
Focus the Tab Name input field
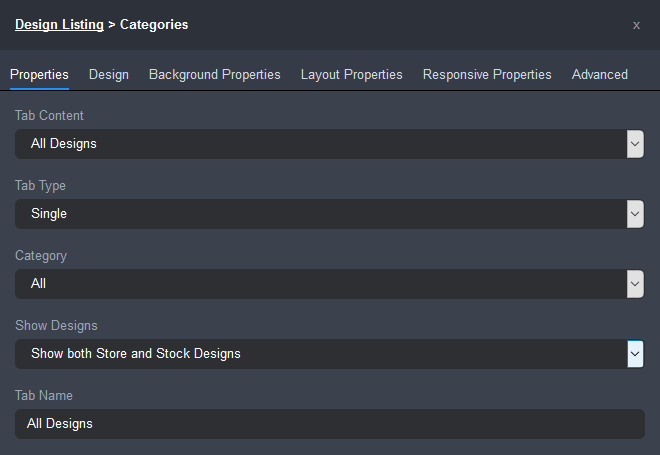pyautogui.click(x=330, y=424)
